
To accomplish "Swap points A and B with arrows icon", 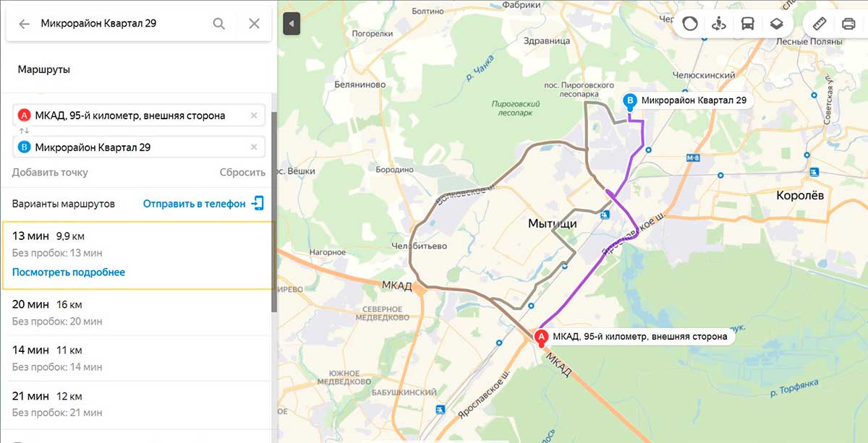I will 24,132.
